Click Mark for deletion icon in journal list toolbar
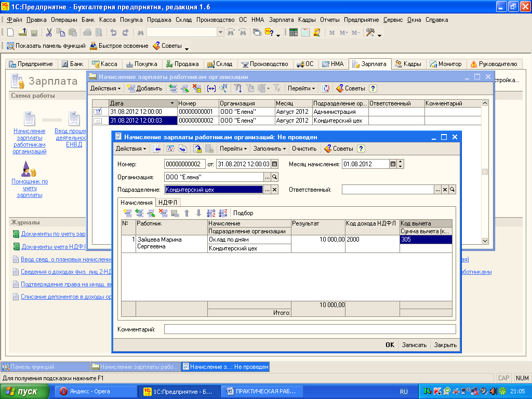Image resolution: width=532 pixels, height=399 pixels. (x=197, y=88)
